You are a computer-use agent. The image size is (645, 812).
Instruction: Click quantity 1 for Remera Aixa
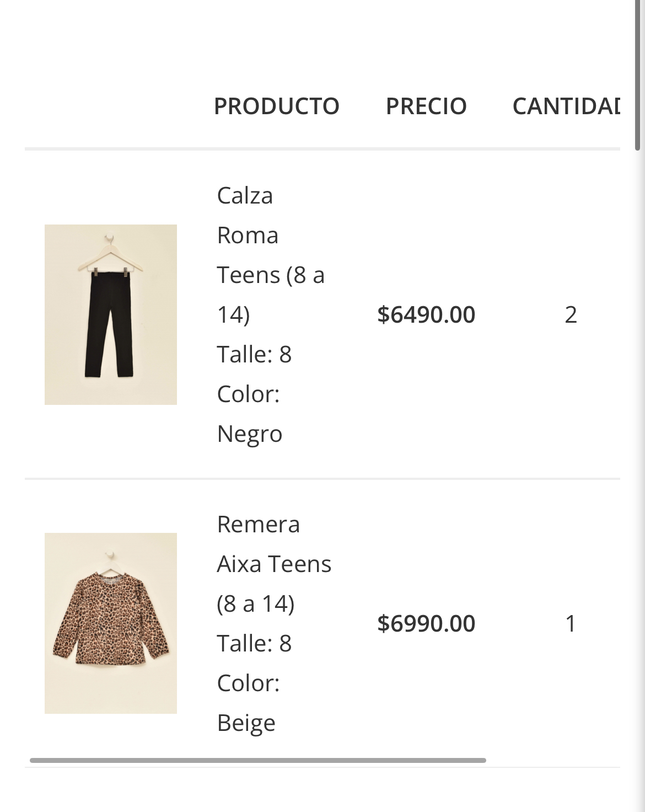click(x=571, y=623)
